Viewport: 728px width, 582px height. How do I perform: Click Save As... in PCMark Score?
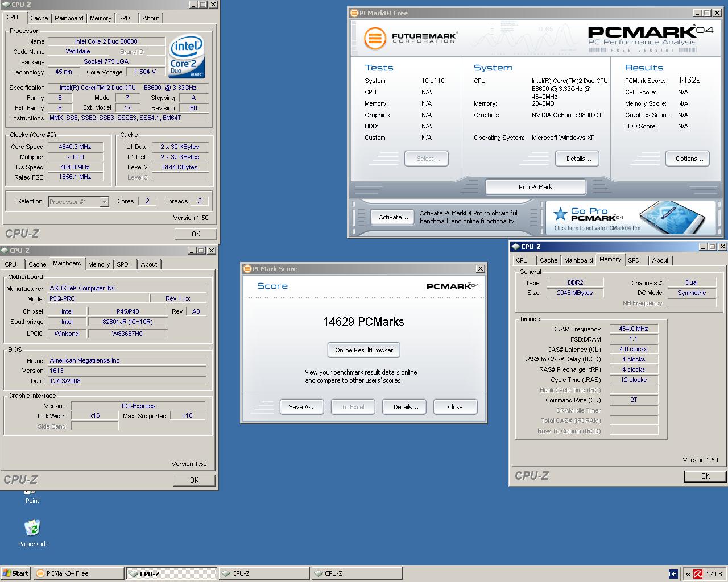point(303,407)
